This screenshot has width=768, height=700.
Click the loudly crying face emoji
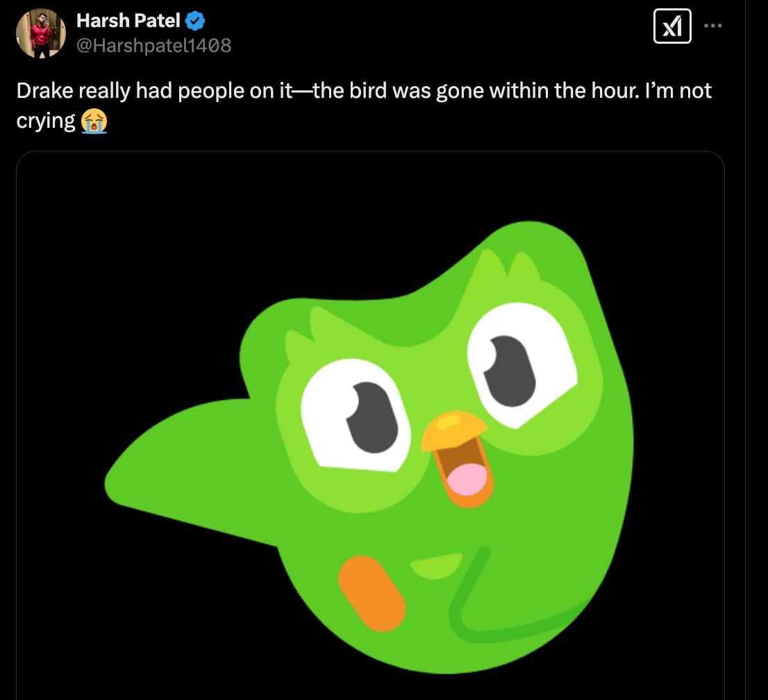[94, 122]
